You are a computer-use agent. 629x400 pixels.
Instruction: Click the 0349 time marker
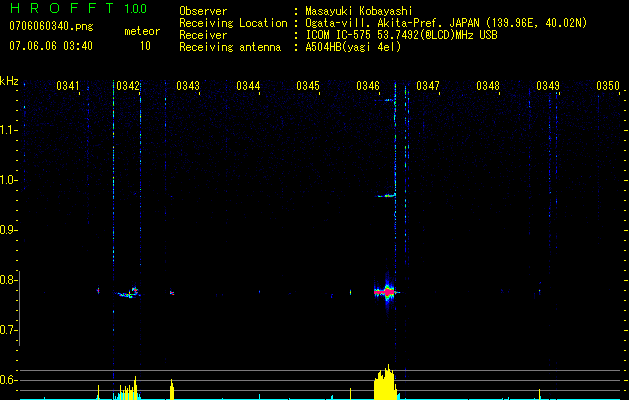(548, 86)
